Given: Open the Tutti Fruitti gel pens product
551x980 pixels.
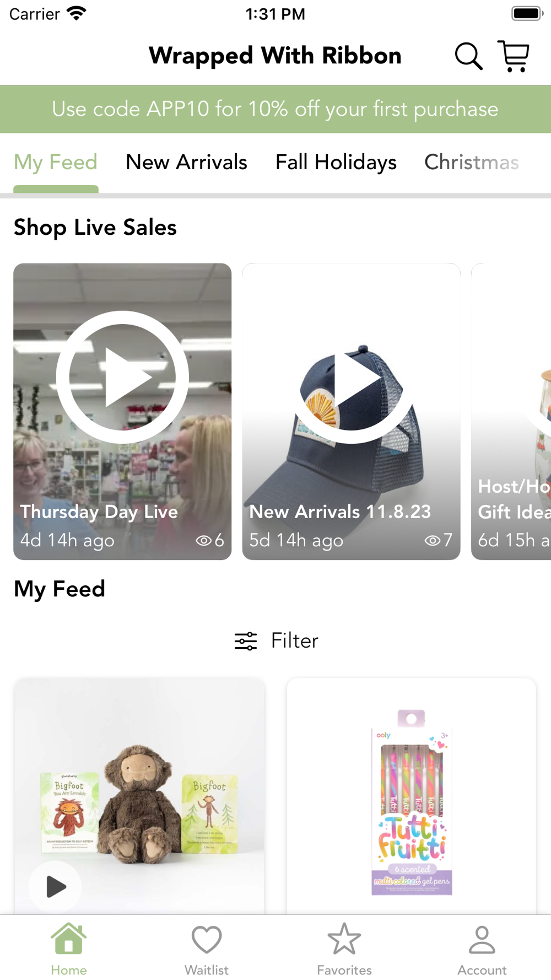Looking at the screenshot, I should pos(412,799).
